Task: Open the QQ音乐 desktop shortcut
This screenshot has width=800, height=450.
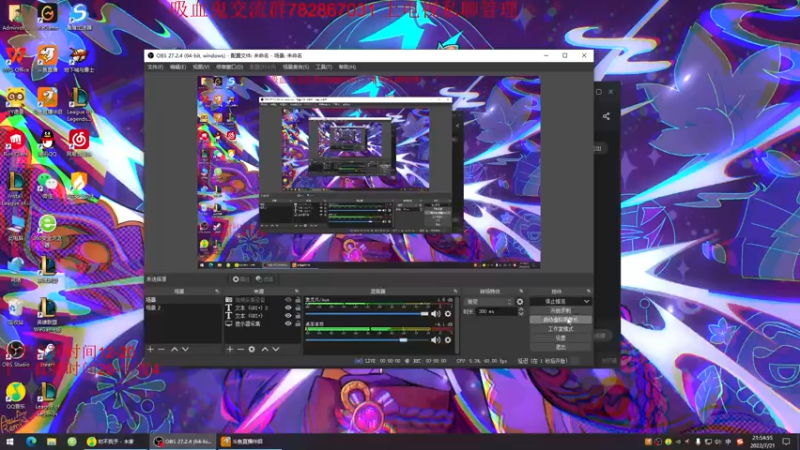Action: click(x=16, y=396)
